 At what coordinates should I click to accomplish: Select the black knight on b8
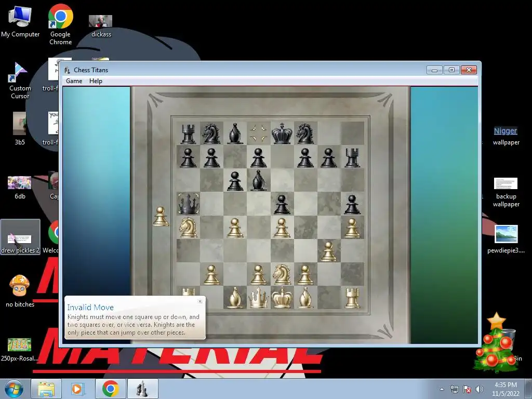(x=211, y=134)
